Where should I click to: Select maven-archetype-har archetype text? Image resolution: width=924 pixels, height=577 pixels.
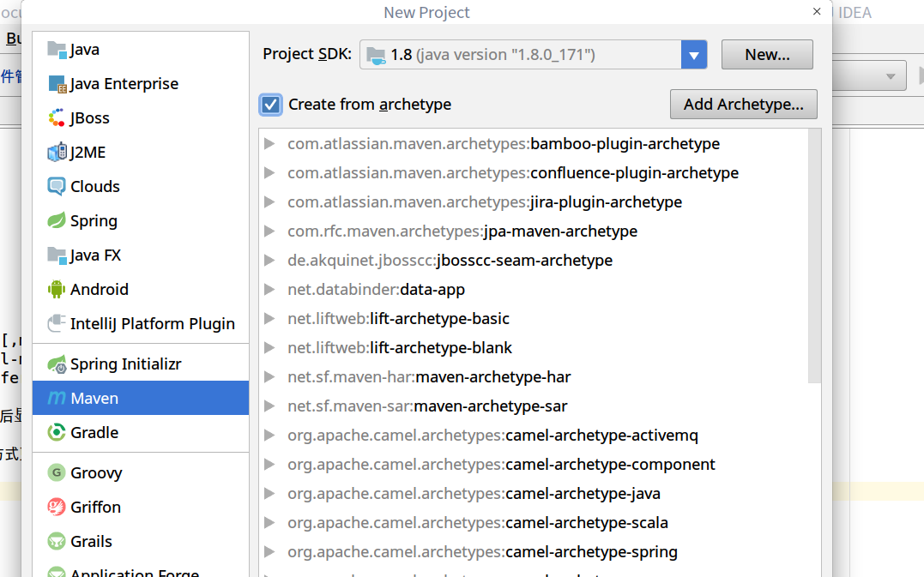pos(493,377)
